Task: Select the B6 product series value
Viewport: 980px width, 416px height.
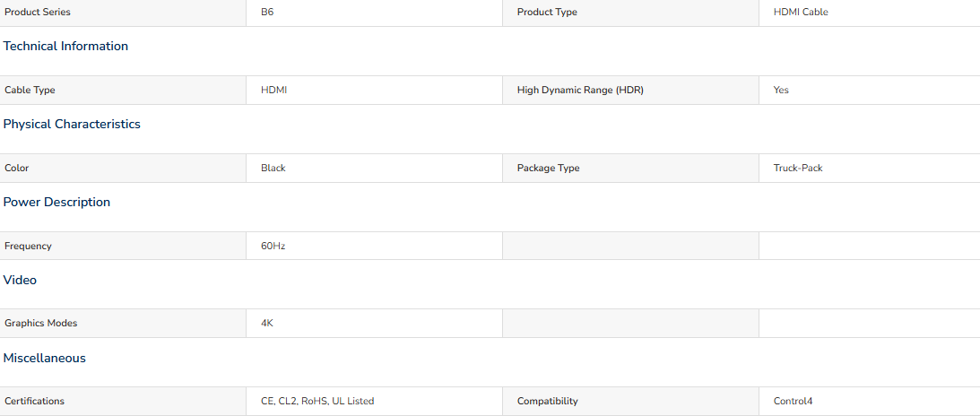Action: click(x=267, y=12)
